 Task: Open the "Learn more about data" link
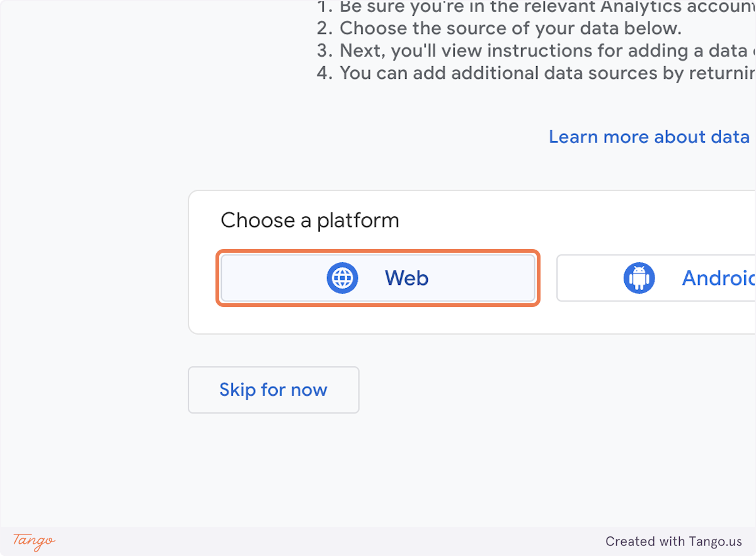point(649,137)
